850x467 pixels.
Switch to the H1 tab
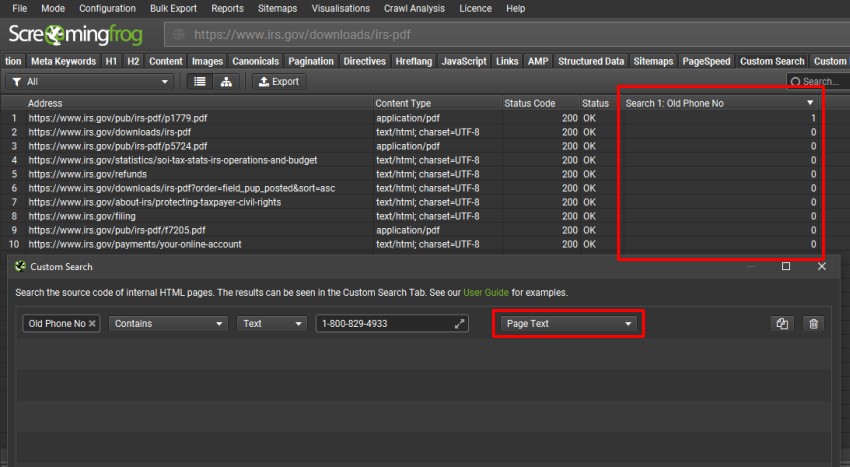click(x=111, y=61)
